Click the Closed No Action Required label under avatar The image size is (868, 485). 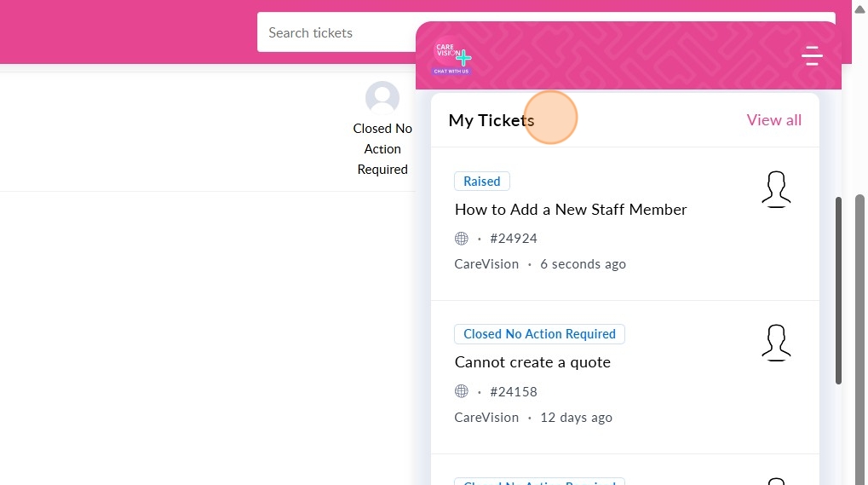click(382, 149)
